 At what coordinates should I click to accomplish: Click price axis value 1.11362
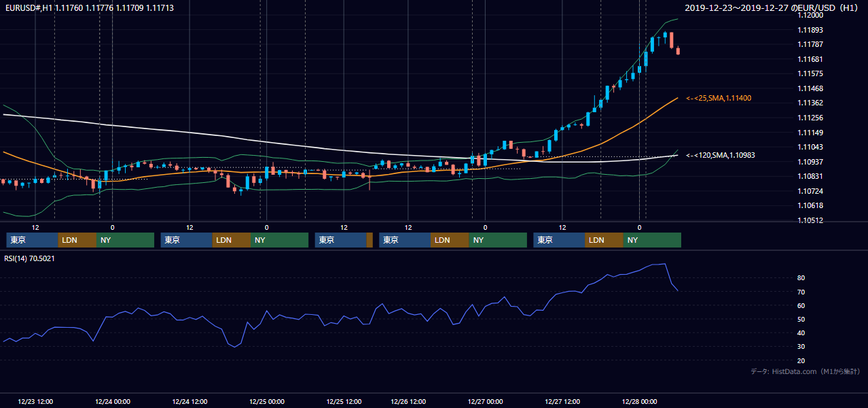[810, 103]
